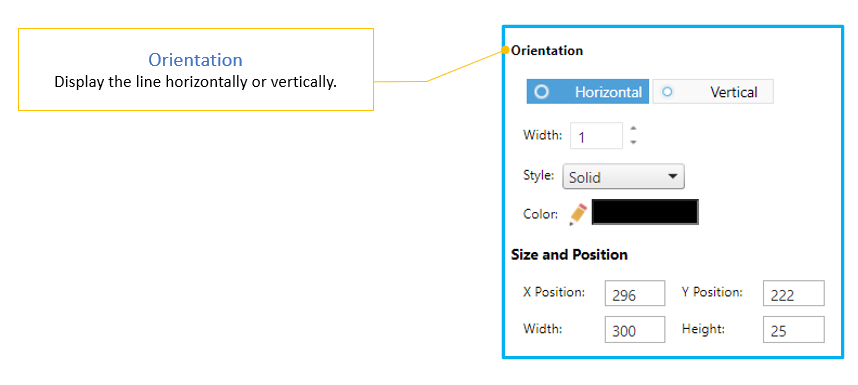858x385 pixels.
Task: Increase line width with up arrow
Action: (633, 129)
